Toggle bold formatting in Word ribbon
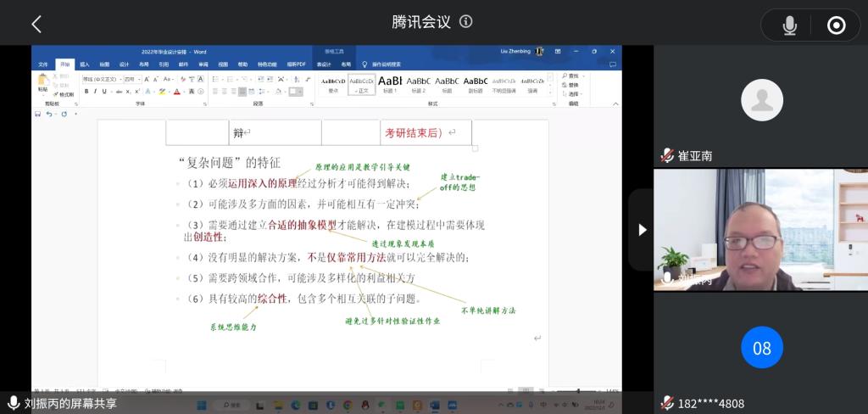Image resolution: width=868 pixels, height=414 pixels. click(x=86, y=92)
